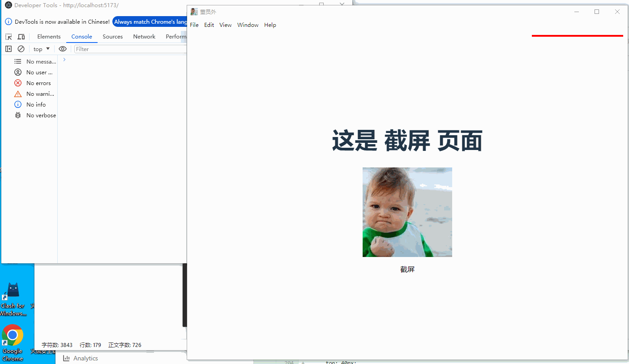Click the '字符数: 3843' status text
Viewport: 629px width, 364px height.
pyautogui.click(x=57, y=345)
